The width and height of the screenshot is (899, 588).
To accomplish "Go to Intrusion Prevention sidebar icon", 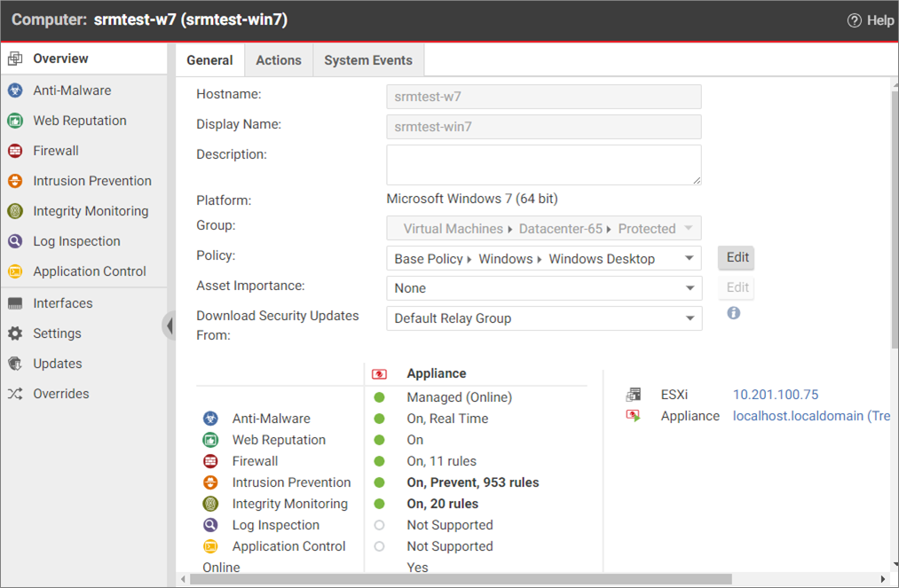I will click(15, 181).
